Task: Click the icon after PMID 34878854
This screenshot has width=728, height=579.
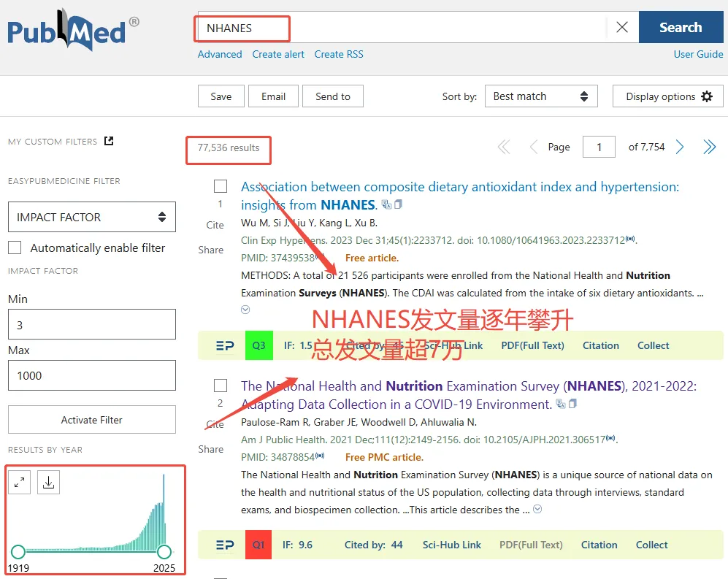Action: [320, 456]
